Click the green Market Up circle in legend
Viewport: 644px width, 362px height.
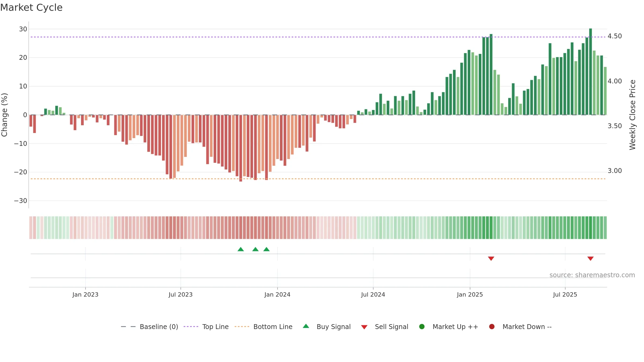click(x=422, y=327)
